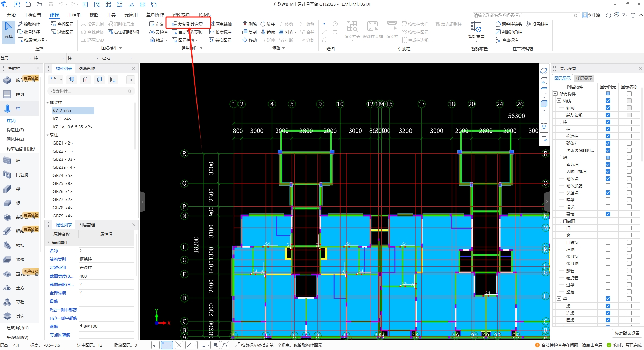Enable 门 显示图元 checkbox
This screenshot has width=644, height=350.
[x=608, y=228]
